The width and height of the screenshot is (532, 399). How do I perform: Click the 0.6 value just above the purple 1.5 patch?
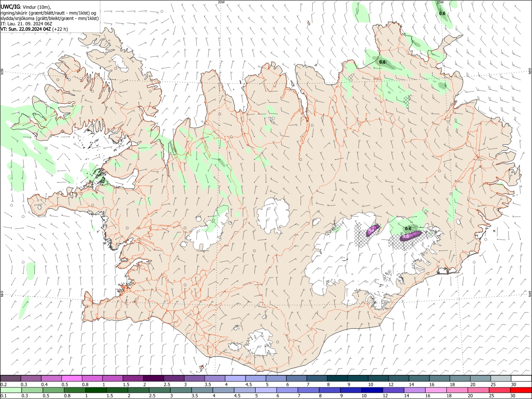[408, 229]
